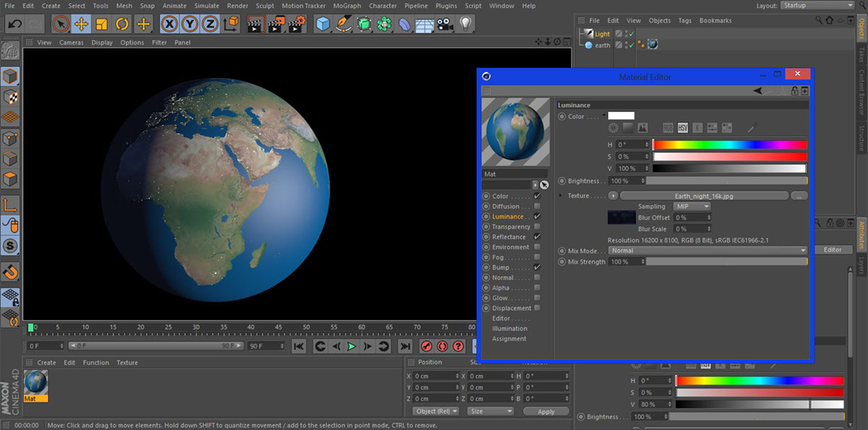The width and height of the screenshot is (868, 430).
Task: Open the Texture shader arrow menu
Action: 613,196
